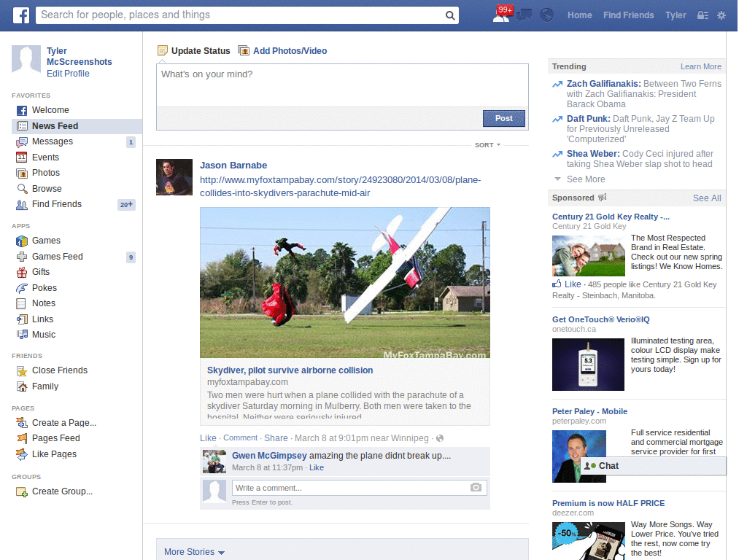Click the Messages sidebar icon
Screen dimensions: 747x560
point(22,142)
